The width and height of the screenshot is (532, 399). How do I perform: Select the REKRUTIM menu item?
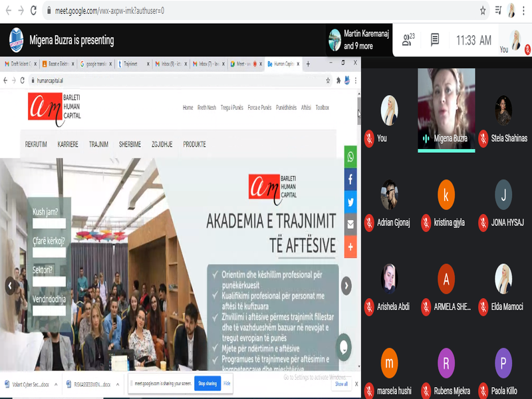click(36, 144)
